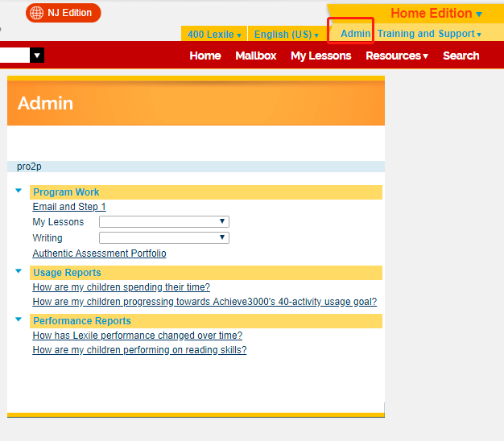Image resolution: width=504 pixels, height=441 pixels.
Task: Open Authentic Assessment Portfolio link
Action: [99, 253]
